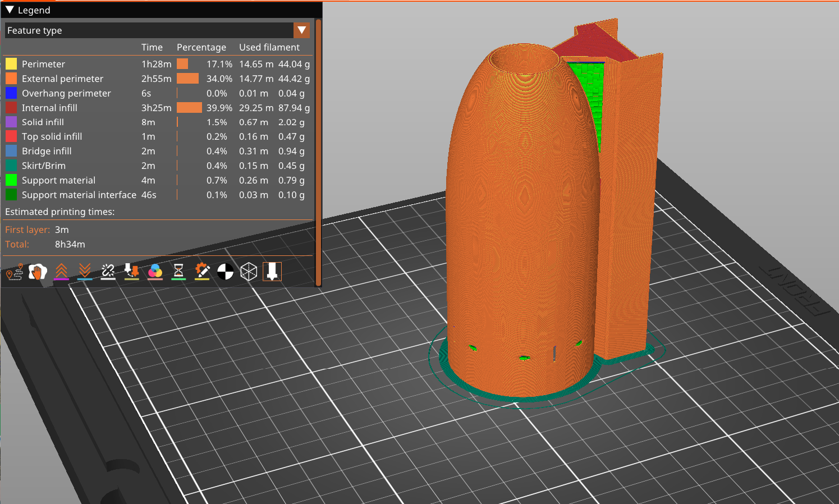Image resolution: width=839 pixels, height=504 pixels.
Task: Toggle Color changes icon
Action: 155,272
